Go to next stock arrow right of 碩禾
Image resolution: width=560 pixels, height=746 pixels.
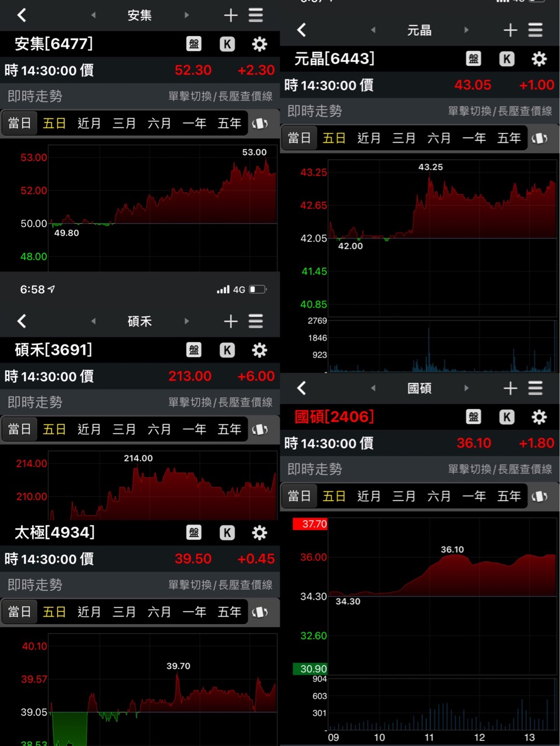pos(186,321)
